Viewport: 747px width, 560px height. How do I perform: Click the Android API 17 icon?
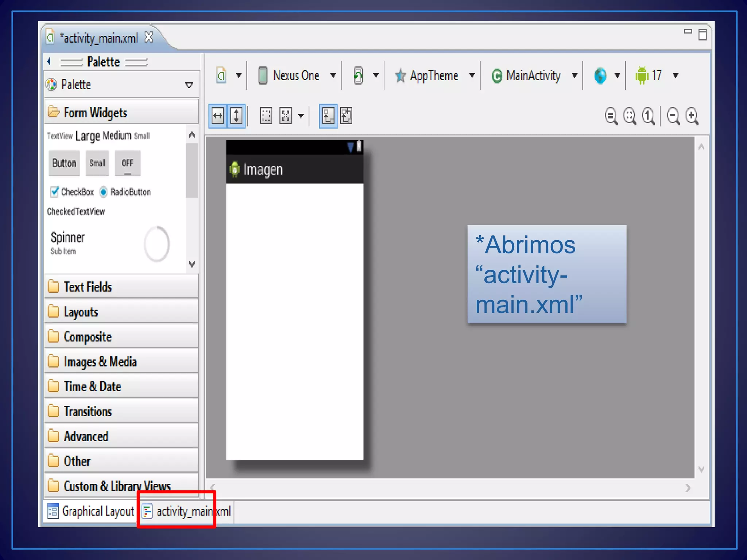pos(642,75)
